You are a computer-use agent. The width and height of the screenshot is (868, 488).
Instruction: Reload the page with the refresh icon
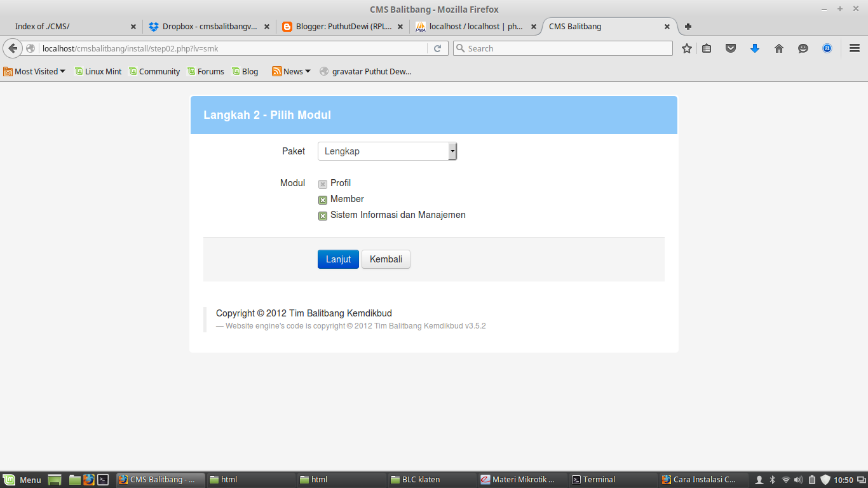point(437,48)
